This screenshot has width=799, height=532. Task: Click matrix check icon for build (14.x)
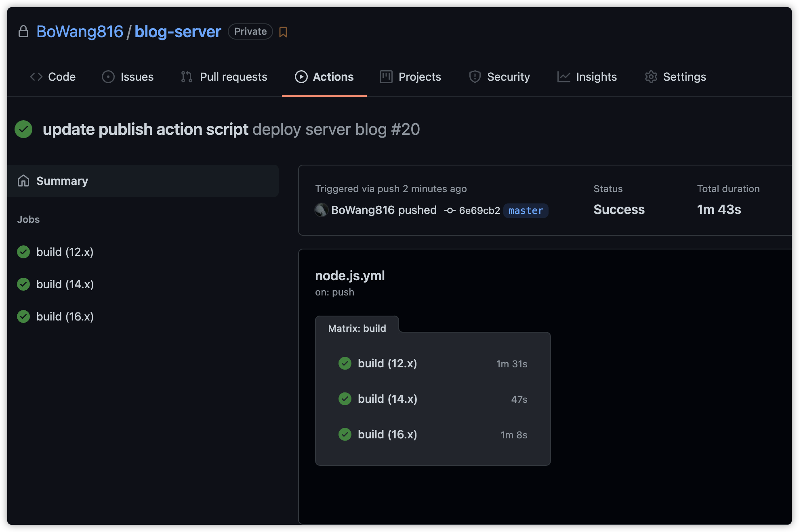[x=345, y=399]
